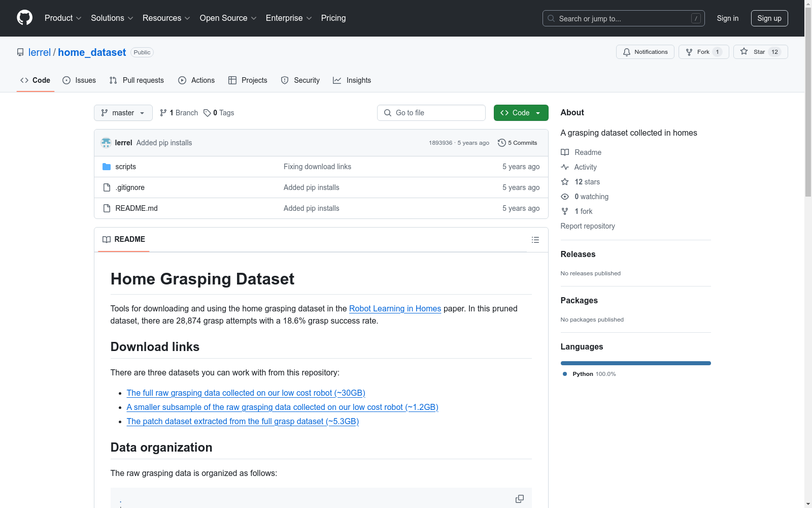Click the Go to file search field
This screenshot has width=812, height=508.
[x=431, y=113]
